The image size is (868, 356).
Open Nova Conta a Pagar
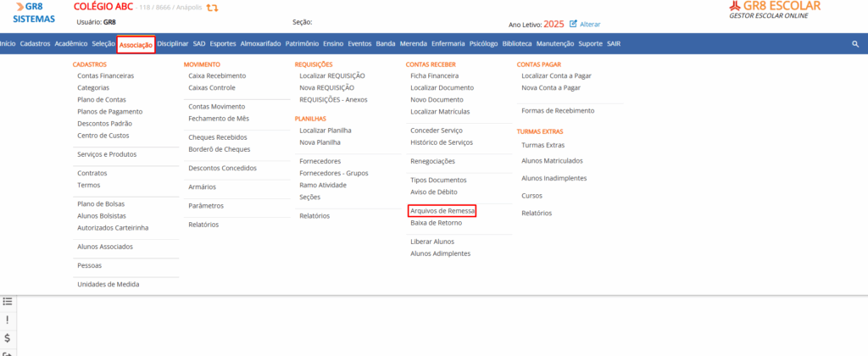(x=551, y=87)
